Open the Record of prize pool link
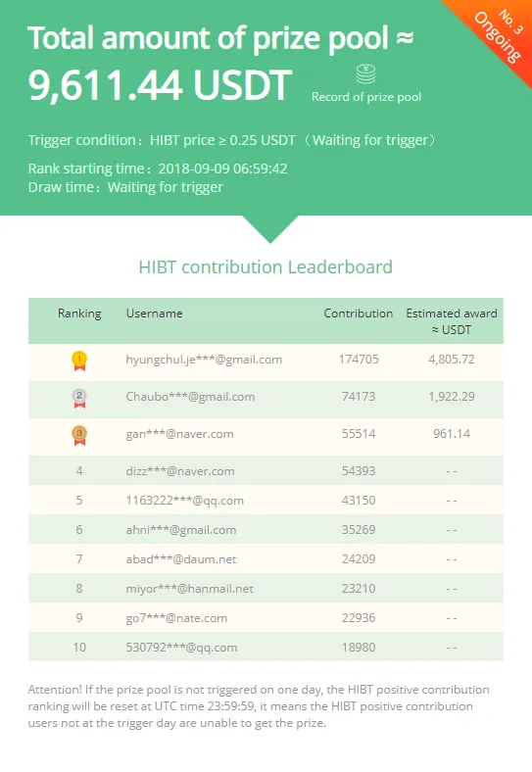Viewport: 532px width, 772px height. [x=366, y=97]
